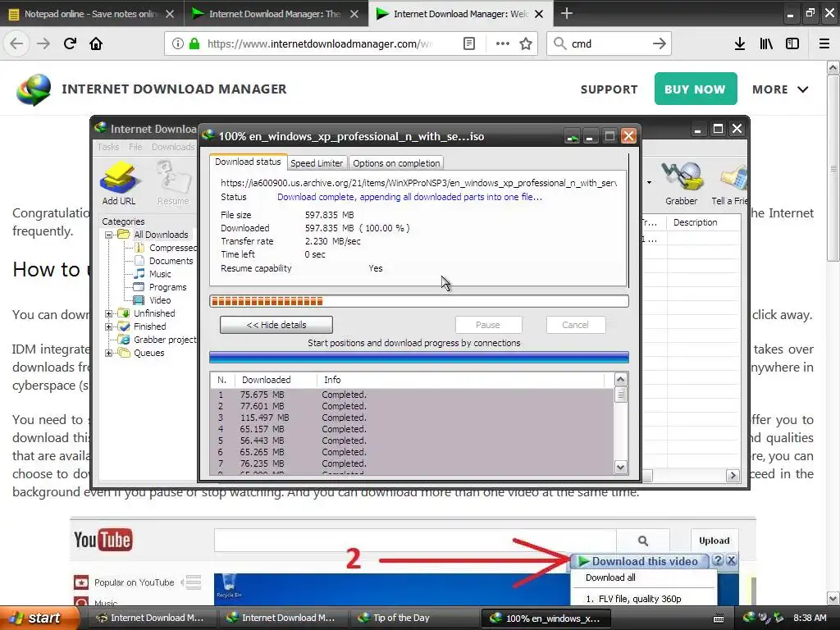
Task: Bookmark this page with star icon
Action: pyautogui.click(x=526, y=43)
